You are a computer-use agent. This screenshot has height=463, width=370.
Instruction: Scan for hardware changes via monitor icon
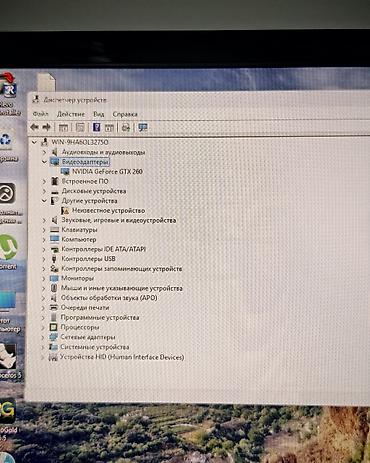coord(143,127)
